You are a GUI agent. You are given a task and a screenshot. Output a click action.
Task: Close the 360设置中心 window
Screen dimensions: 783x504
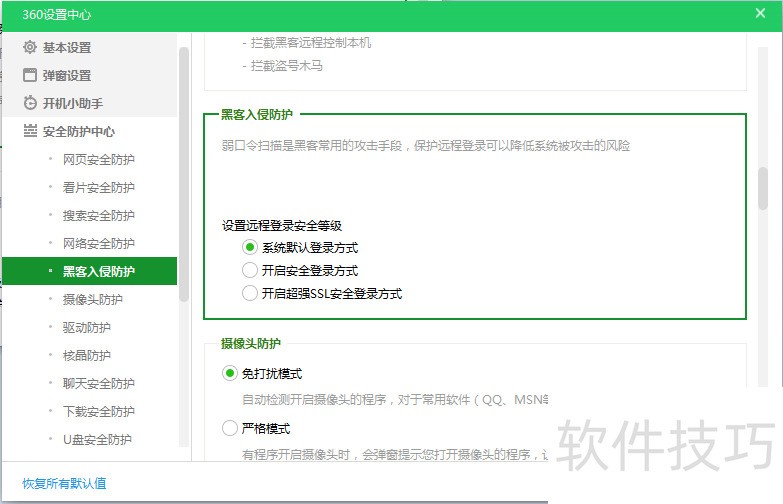pyautogui.click(x=760, y=13)
